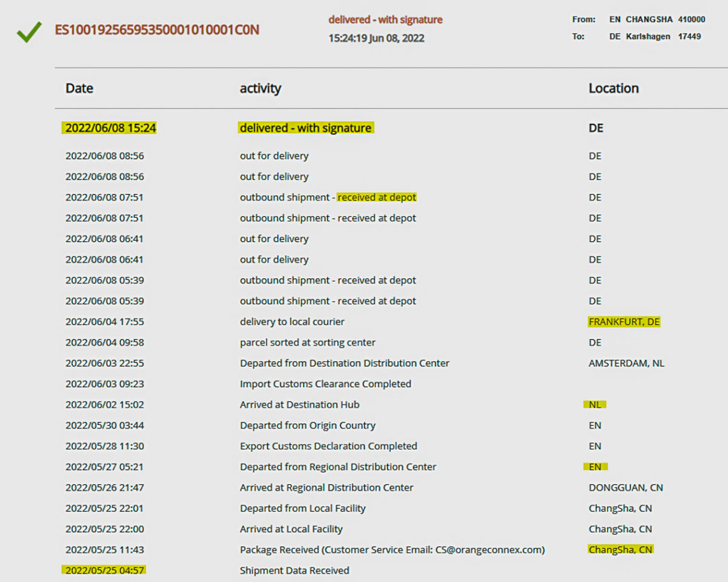This screenshot has height=582, width=728.
Task: Click the header timestamp 15:24:19 Jun 08, 2022
Action: click(376, 38)
